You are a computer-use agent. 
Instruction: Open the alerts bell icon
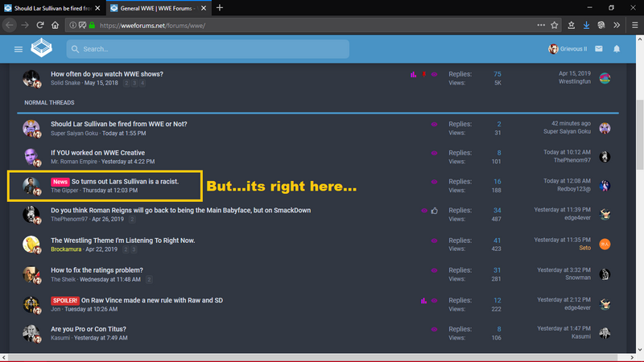(617, 49)
